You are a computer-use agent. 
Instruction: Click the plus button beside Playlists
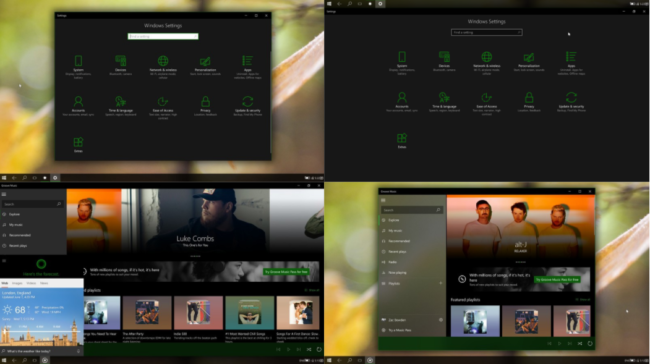[441, 283]
